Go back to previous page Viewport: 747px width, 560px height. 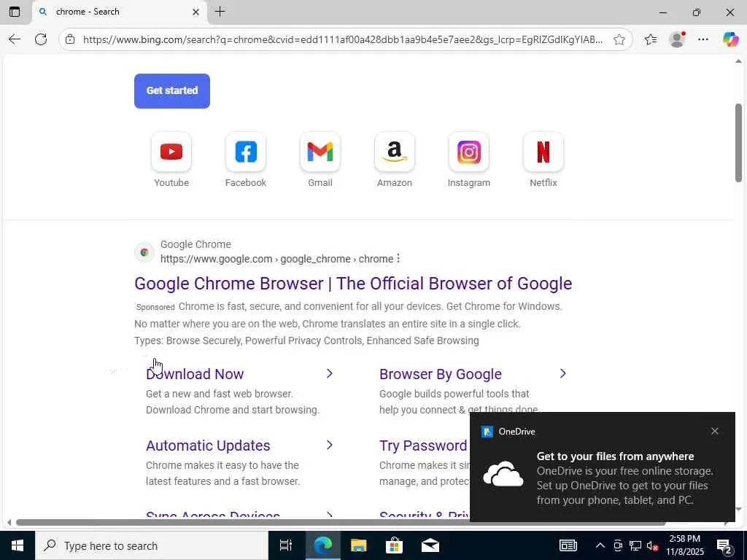[x=15, y=39]
